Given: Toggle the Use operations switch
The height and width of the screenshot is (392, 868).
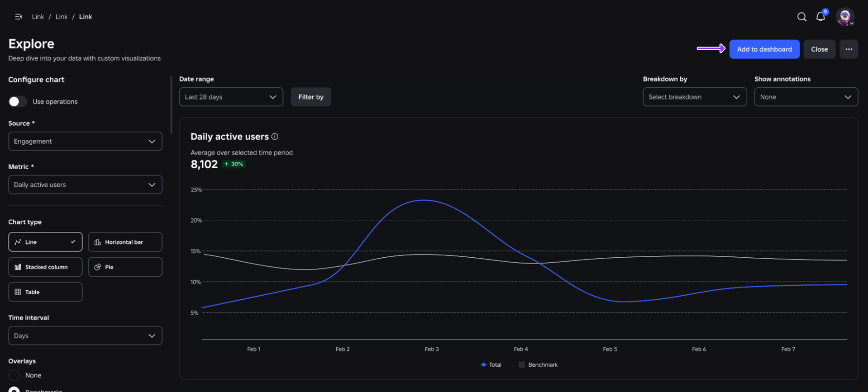Looking at the screenshot, I should 18,102.
